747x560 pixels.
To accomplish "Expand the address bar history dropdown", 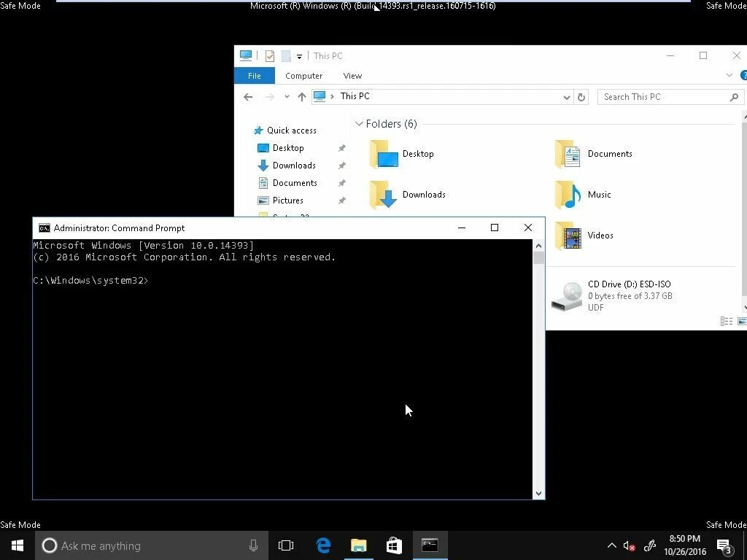I will [x=566, y=97].
